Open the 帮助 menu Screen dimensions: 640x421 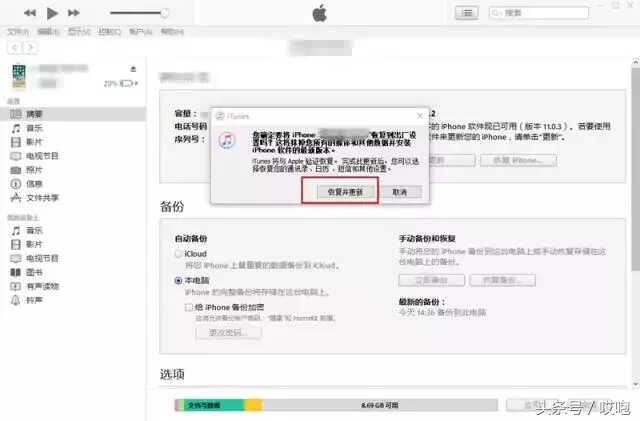pos(172,31)
